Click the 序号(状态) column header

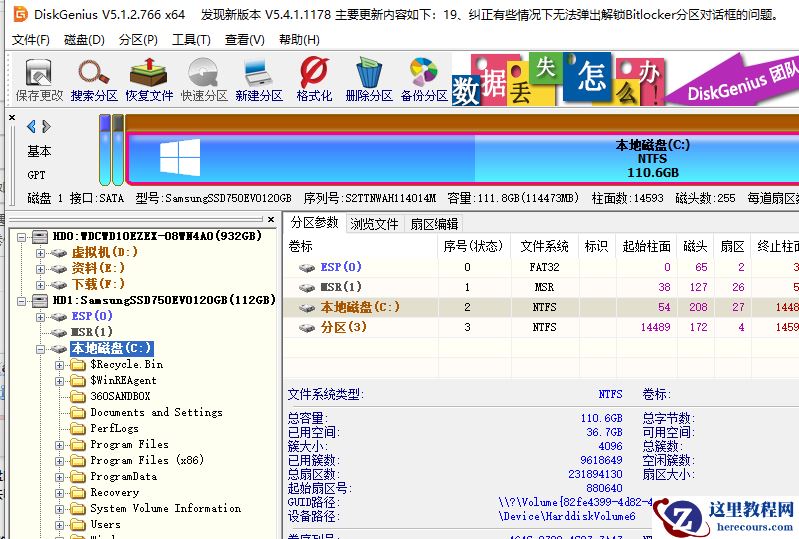[474, 247]
